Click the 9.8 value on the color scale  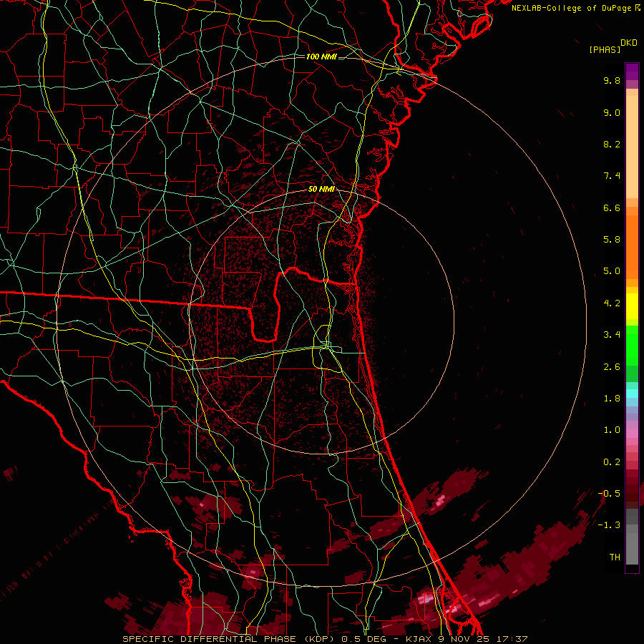[x=612, y=80]
